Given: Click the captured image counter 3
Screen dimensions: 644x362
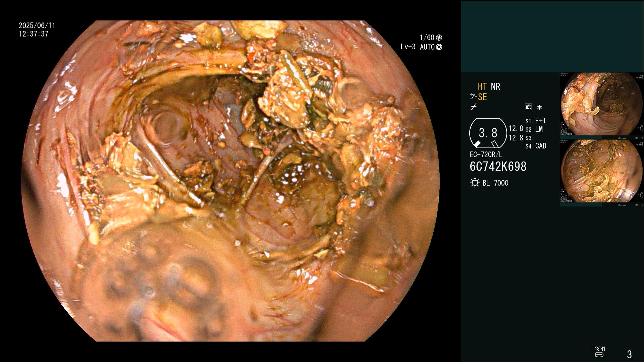Looking at the screenshot, I should pyautogui.click(x=629, y=354).
